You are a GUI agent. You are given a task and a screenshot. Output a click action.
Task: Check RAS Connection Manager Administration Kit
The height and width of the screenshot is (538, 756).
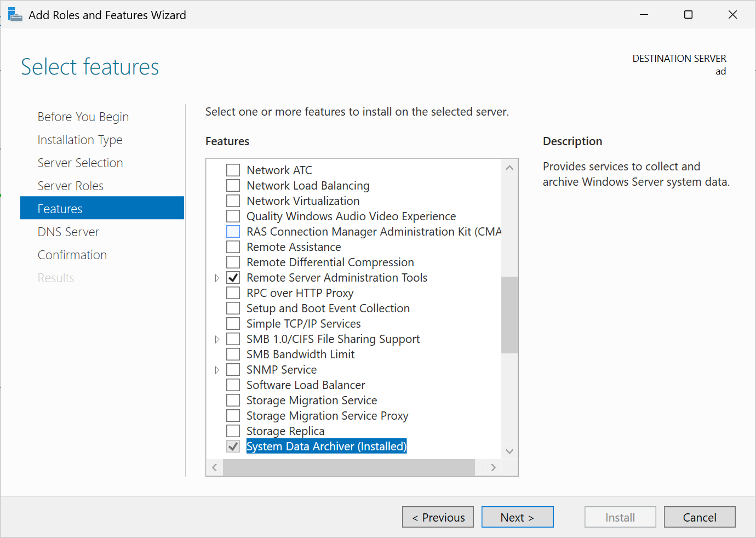coord(233,231)
